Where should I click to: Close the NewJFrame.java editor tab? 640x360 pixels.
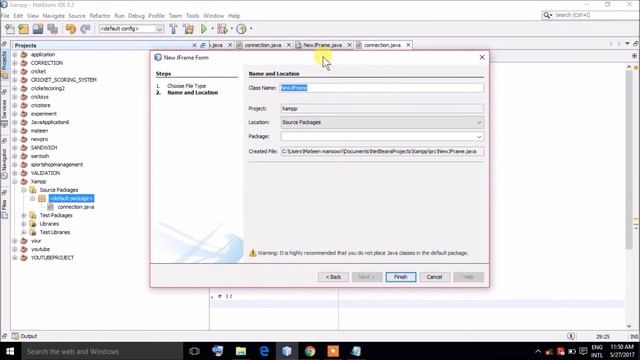coord(349,45)
